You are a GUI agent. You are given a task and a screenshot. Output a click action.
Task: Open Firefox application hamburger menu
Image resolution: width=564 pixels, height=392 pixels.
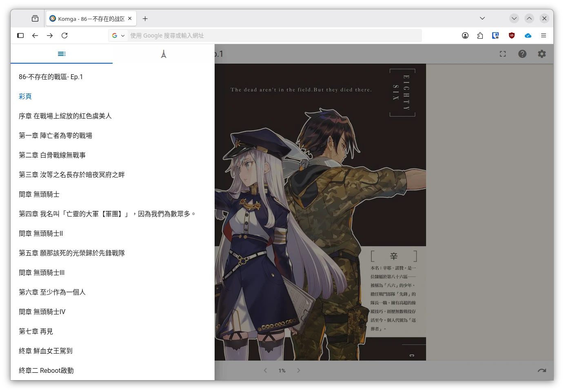(x=543, y=35)
